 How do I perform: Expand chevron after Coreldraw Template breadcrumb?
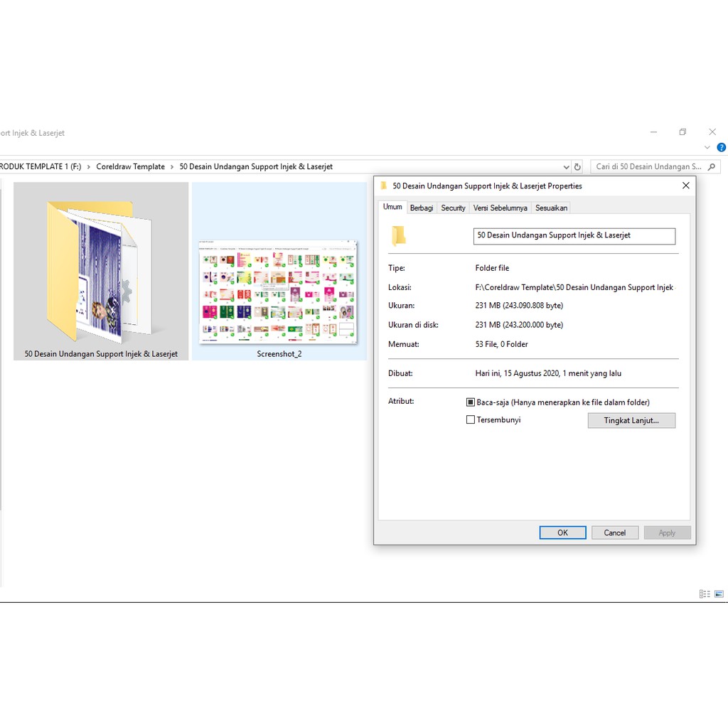pos(172,167)
